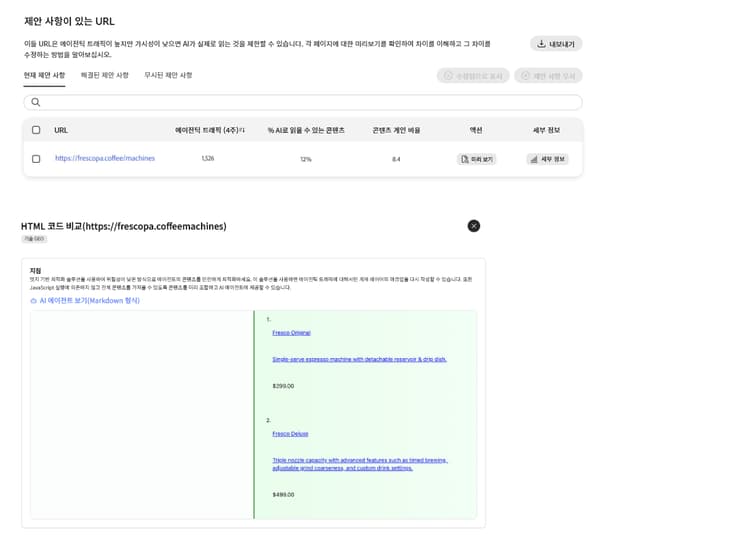Viewport: 750px width, 538px height.
Task: Check the frescopa.coffee/machines row checkbox
Action: coord(36,159)
